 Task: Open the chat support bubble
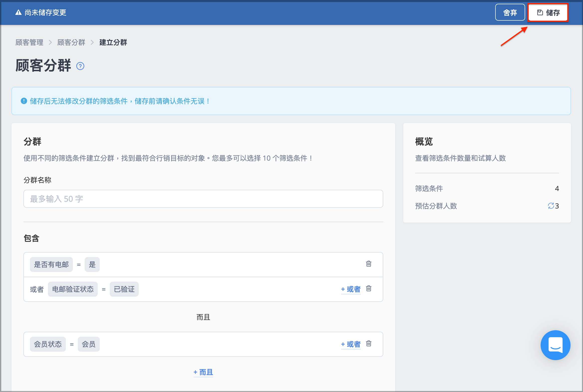[x=555, y=345]
